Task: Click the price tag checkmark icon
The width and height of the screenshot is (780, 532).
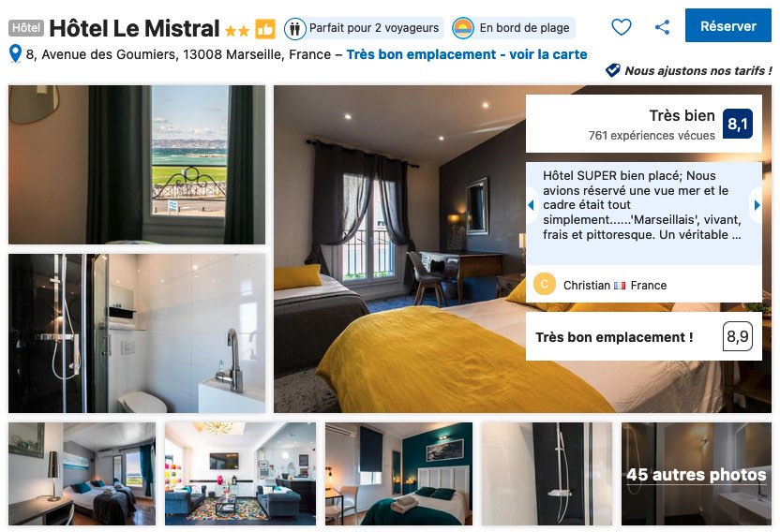Action: point(612,70)
